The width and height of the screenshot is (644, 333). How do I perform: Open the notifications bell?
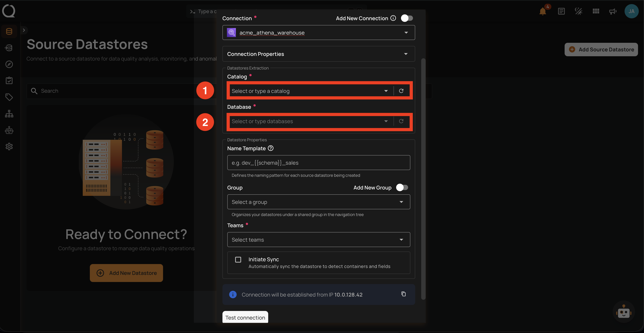[543, 11]
